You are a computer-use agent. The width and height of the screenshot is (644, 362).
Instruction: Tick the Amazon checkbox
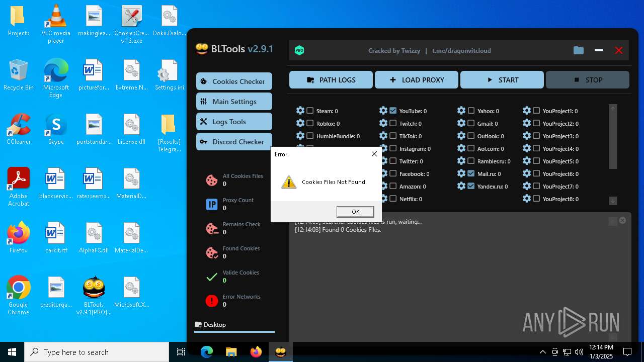(x=393, y=186)
